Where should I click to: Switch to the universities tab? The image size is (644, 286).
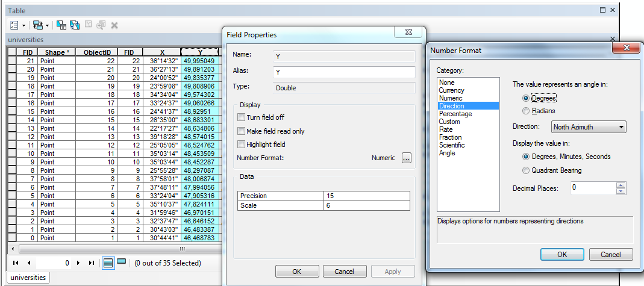click(28, 278)
